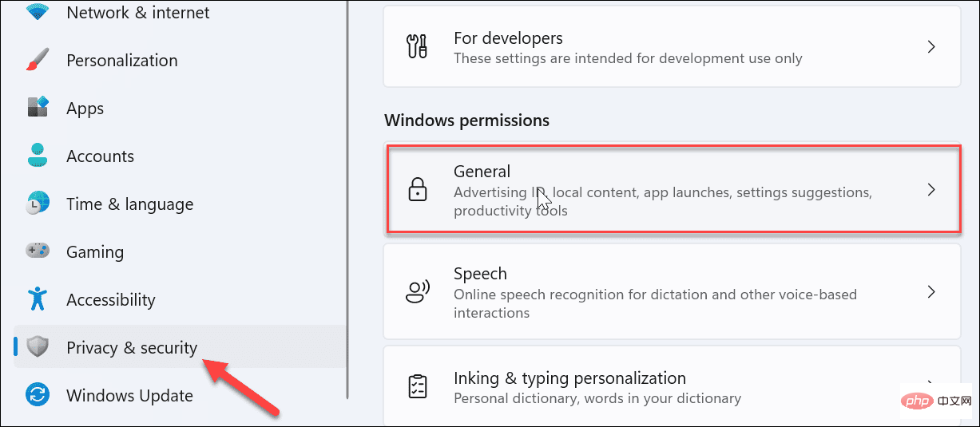This screenshot has width=980, height=427.
Task: Open Windows Update page
Action: tap(129, 396)
